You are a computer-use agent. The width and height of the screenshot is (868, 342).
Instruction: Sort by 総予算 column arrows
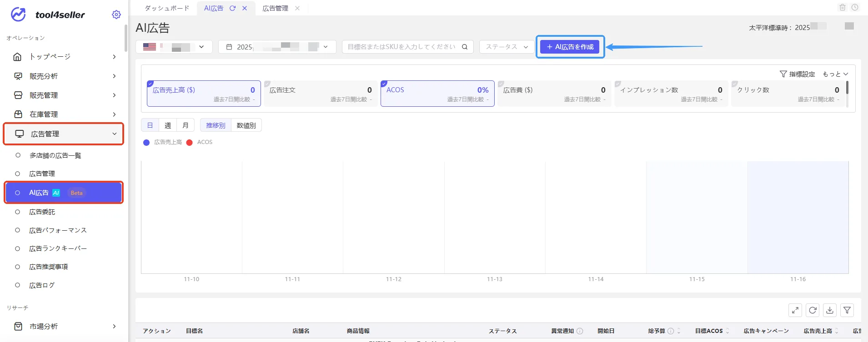tap(679, 331)
